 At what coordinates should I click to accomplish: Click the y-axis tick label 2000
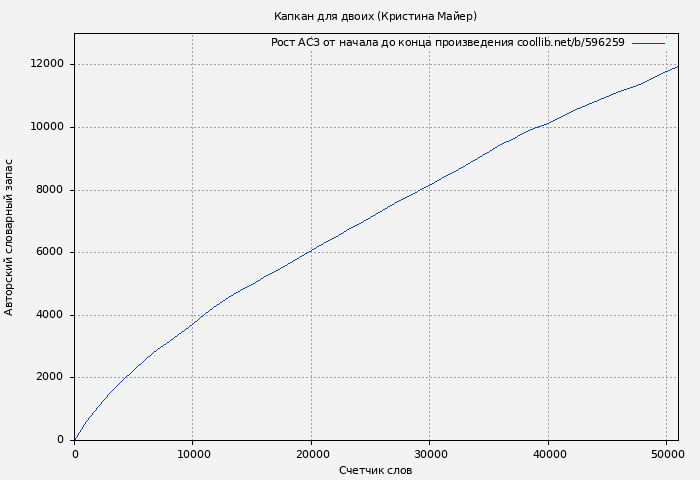50,377
